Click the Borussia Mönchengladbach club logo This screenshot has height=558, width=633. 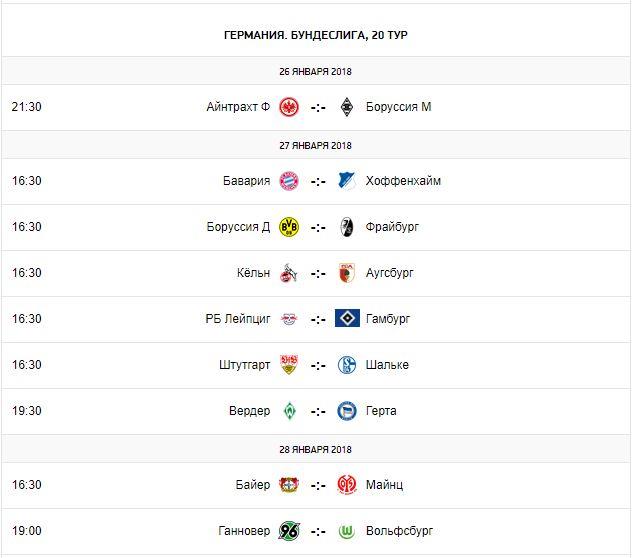pyautogui.click(x=347, y=107)
